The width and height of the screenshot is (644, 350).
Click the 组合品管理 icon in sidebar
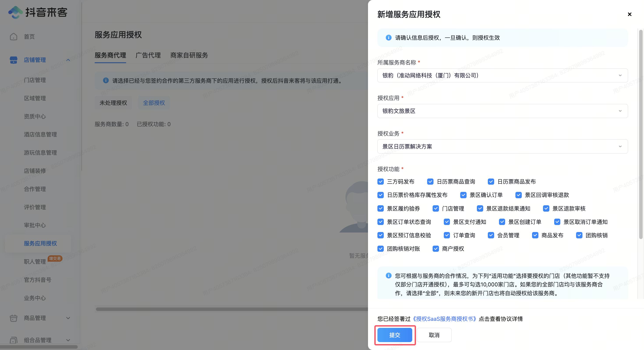click(14, 340)
